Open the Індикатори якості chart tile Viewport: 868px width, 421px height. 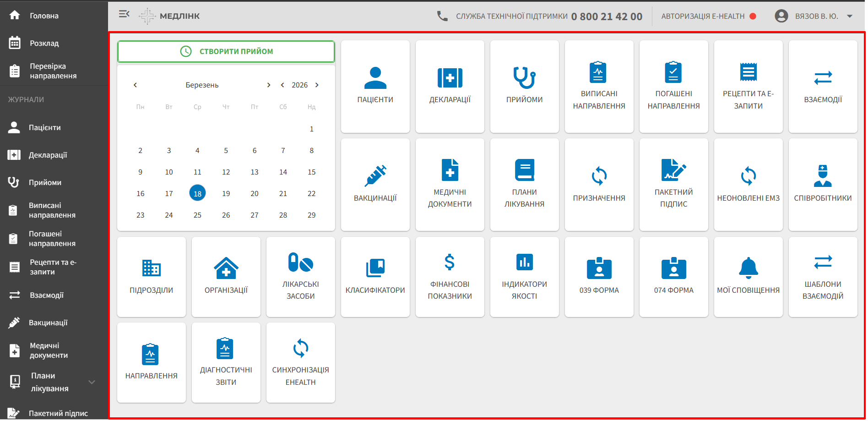[524, 277]
